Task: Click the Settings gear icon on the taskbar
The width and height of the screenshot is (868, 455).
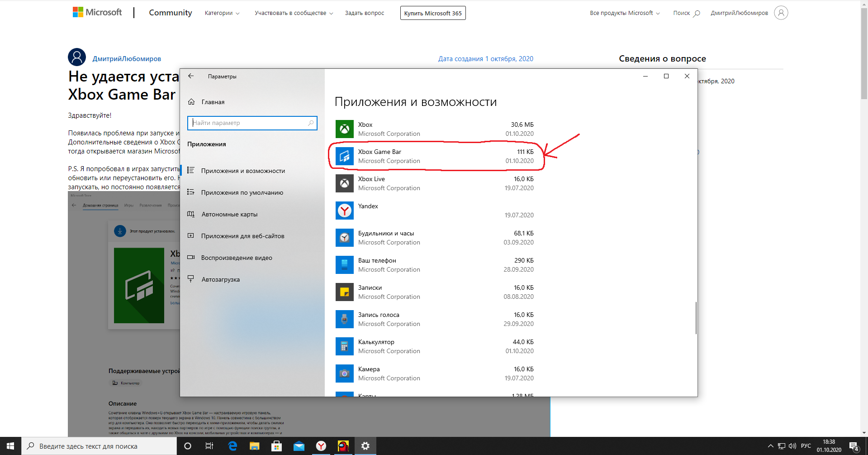Action: click(x=365, y=446)
